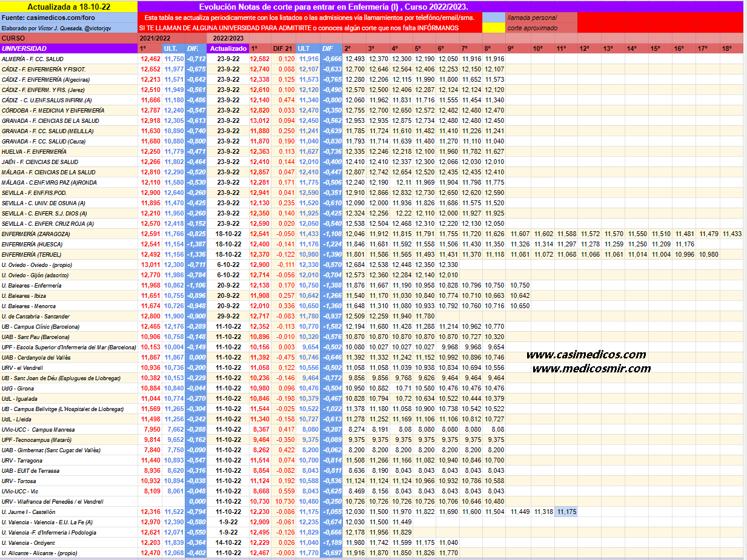Viewport: 747px width, 560px height.
Task: Click the '2021/2022' course header
Action: (154, 38)
